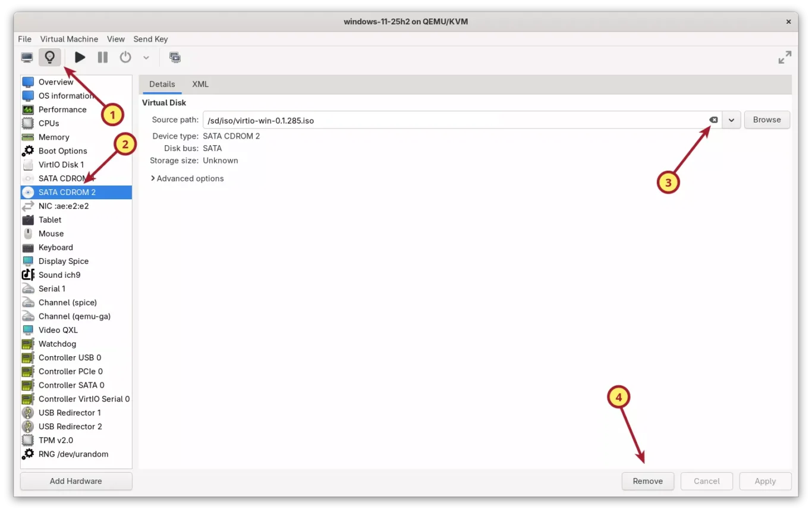Select the CPUs entry
Screen dimensions: 812x512
(x=76, y=123)
